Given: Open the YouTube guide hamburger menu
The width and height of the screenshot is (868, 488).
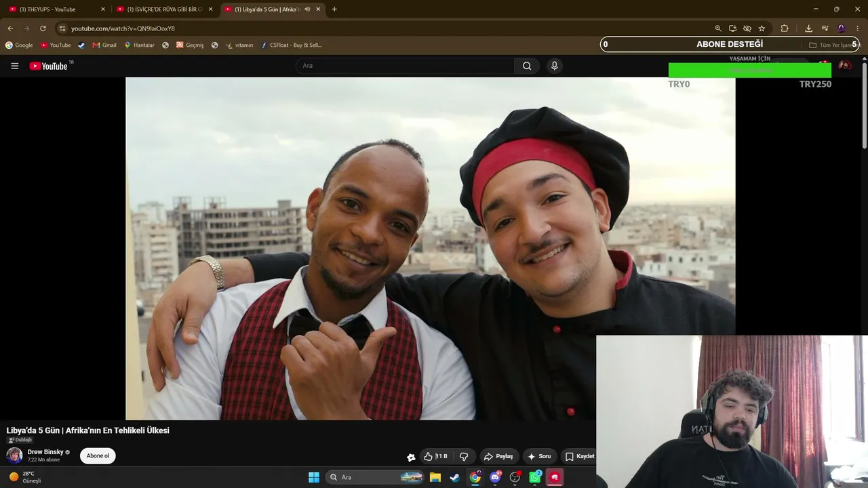Looking at the screenshot, I should [x=14, y=66].
